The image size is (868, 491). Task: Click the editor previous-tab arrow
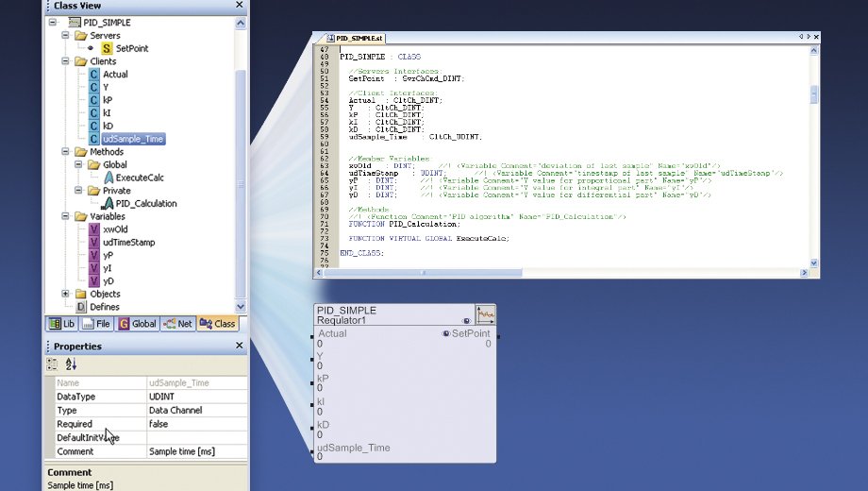(x=800, y=37)
